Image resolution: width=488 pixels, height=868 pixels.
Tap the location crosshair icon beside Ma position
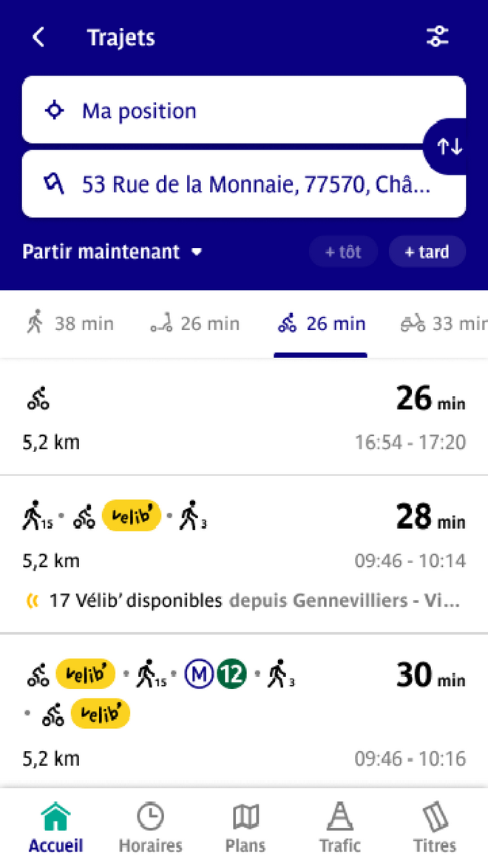[x=55, y=111]
